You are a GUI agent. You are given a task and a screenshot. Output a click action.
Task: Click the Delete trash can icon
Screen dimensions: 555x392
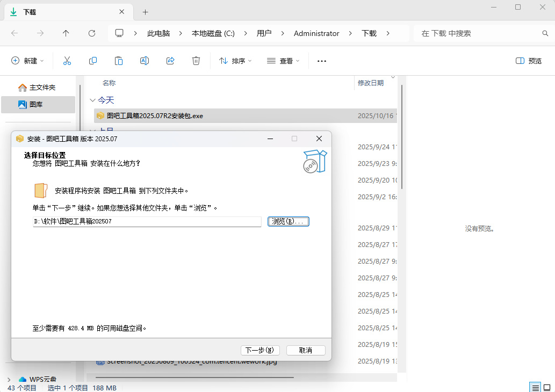point(196,61)
